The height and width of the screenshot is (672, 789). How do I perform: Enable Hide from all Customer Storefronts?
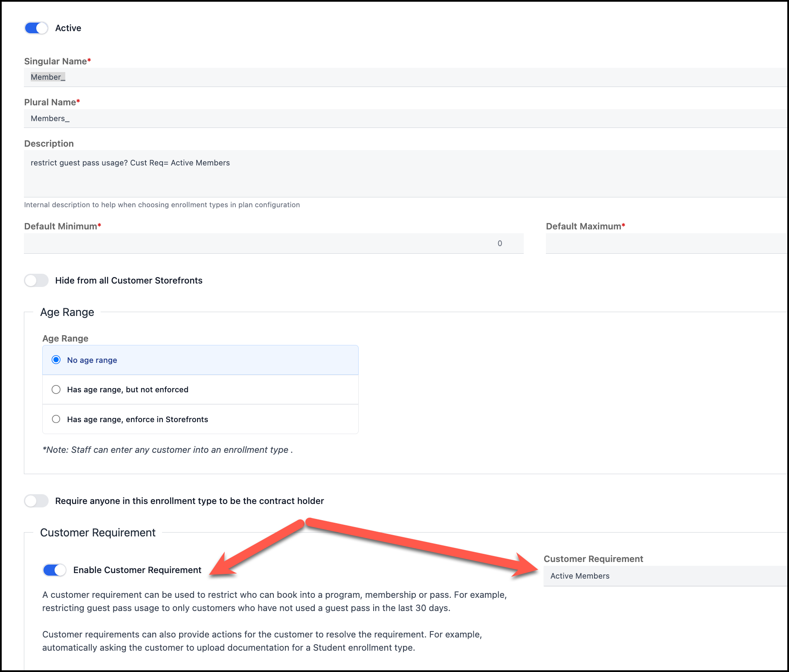[x=36, y=281]
